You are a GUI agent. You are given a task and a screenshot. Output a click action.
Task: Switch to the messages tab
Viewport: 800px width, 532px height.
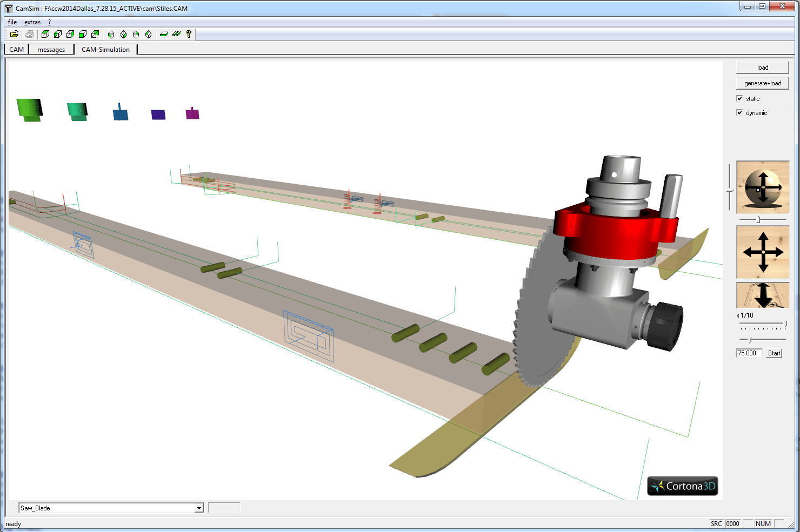point(51,49)
